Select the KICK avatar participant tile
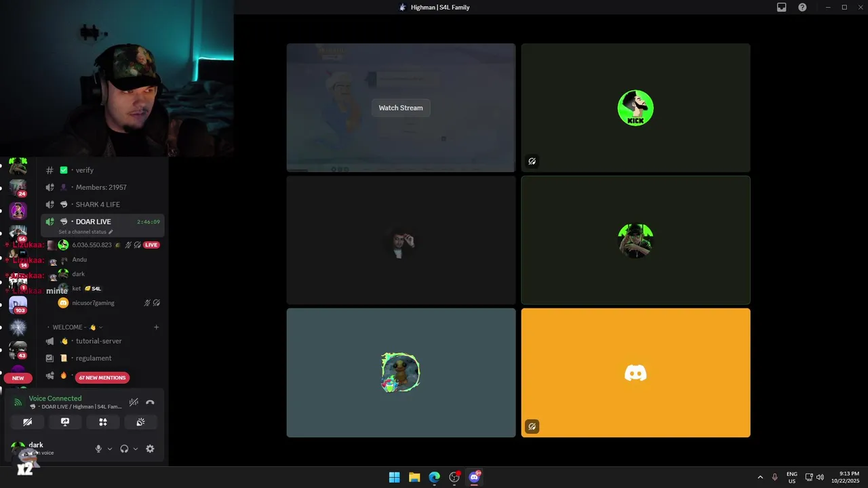The width and height of the screenshot is (868, 488). point(635,108)
